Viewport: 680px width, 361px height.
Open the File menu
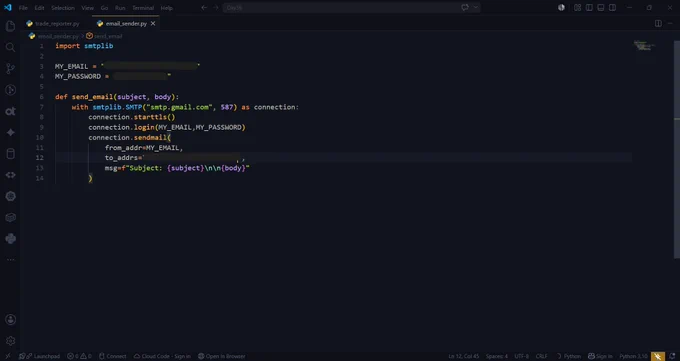coord(23,8)
